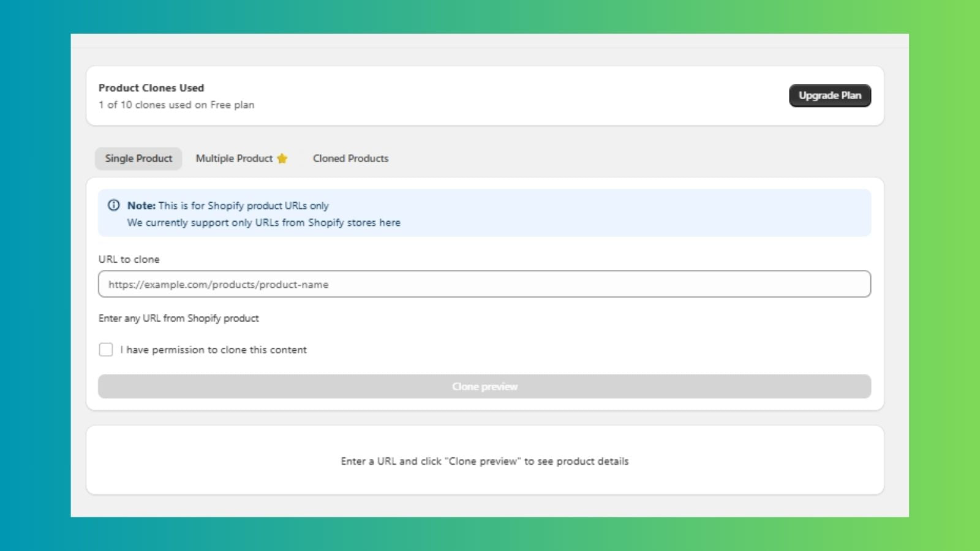
Task: Click the star icon beside Multiple Product
Action: tap(282, 158)
